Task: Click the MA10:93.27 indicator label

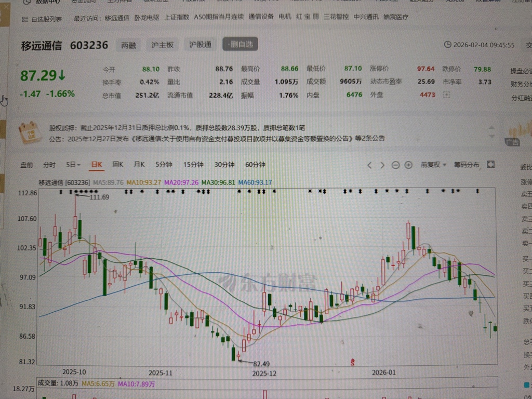Action: [x=144, y=182]
